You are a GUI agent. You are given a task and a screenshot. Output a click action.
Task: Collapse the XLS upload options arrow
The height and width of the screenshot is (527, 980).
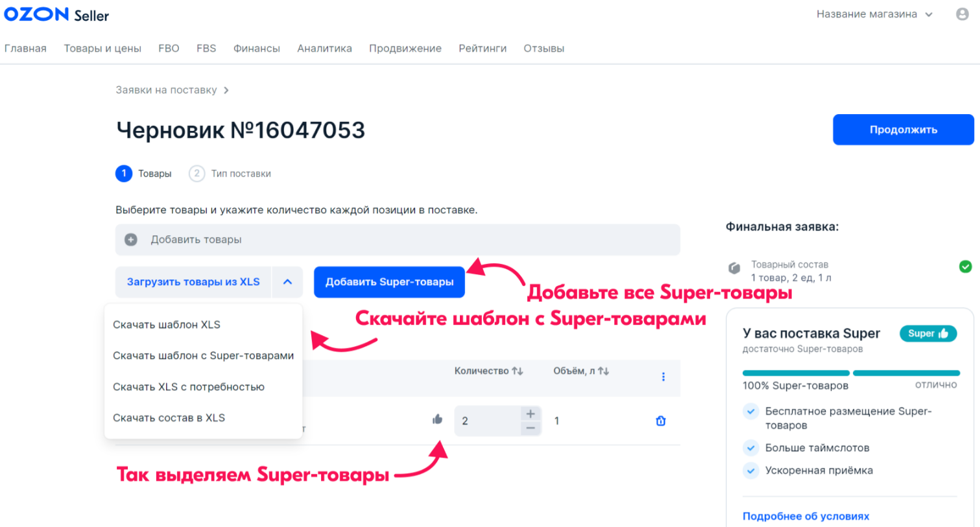coord(287,282)
